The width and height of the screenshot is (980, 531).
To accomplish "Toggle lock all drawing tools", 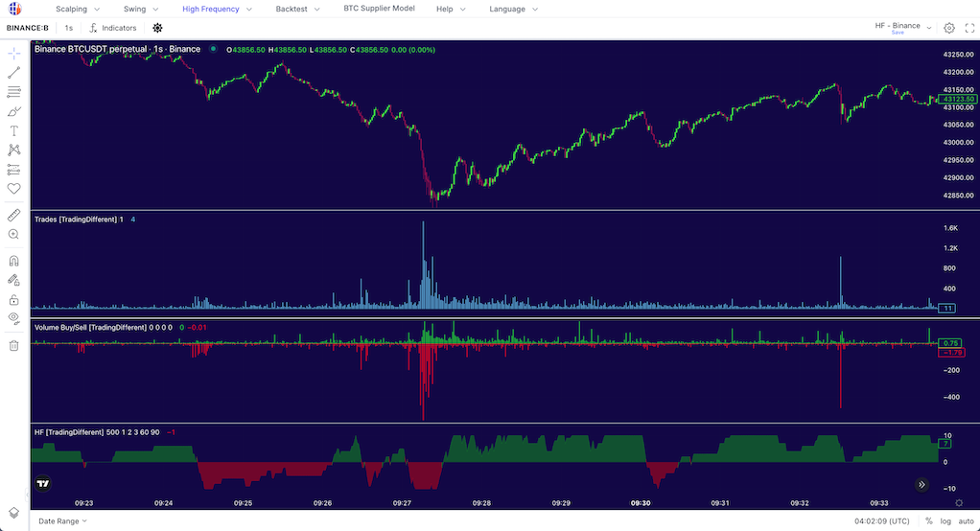I will click(14, 299).
